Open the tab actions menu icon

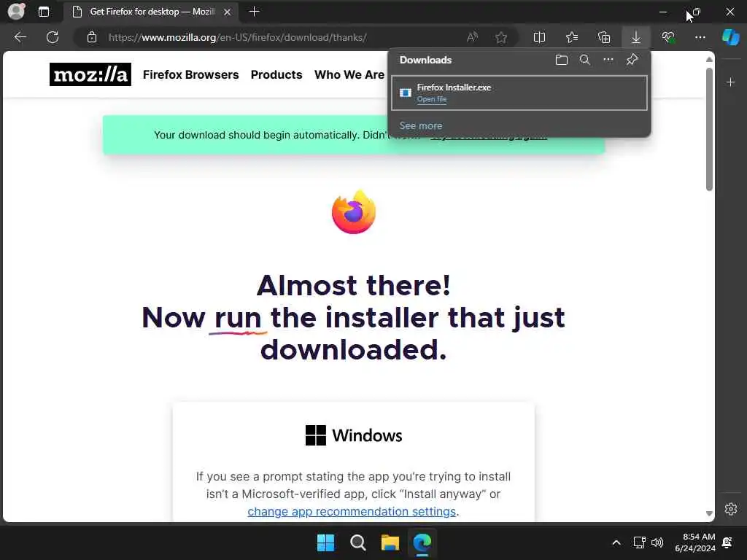[x=44, y=12]
